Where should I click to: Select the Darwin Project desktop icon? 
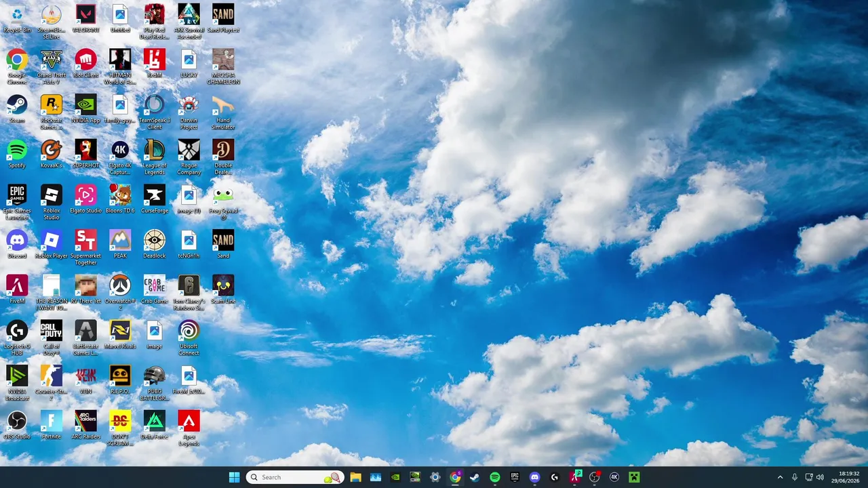coord(189,113)
